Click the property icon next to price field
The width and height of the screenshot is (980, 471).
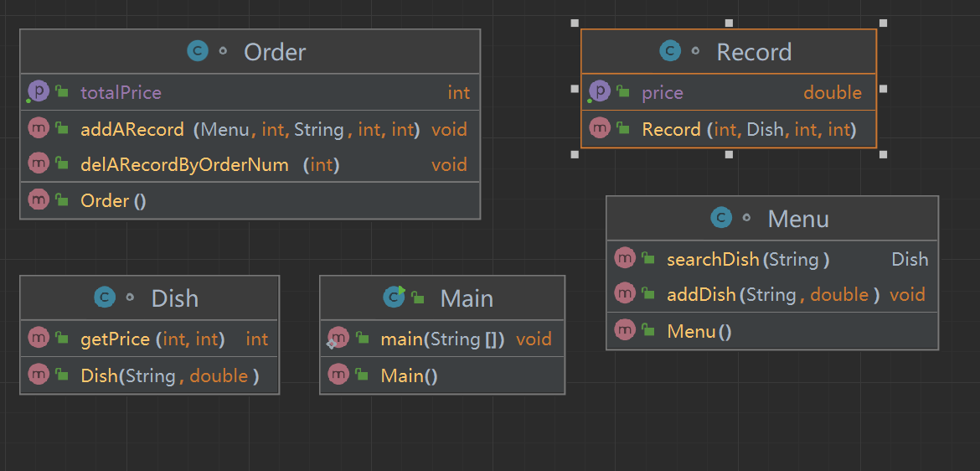(600, 92)
